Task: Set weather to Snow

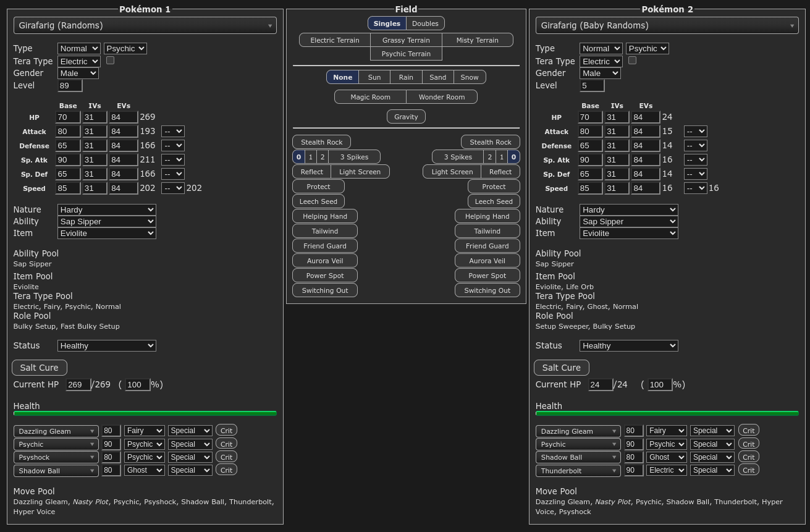Action: (x=470, y=77)
